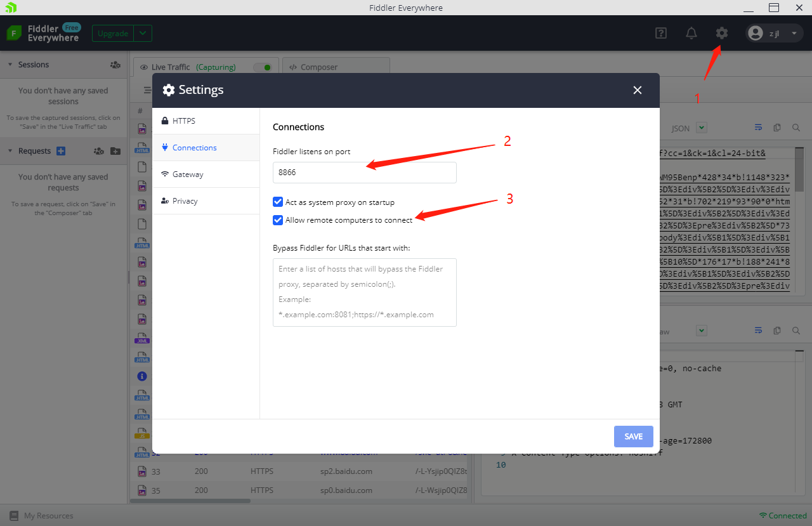The width and height of the screenshot is (812, 526).
Task: Search in the upper inspector
Action: point(796,128)
